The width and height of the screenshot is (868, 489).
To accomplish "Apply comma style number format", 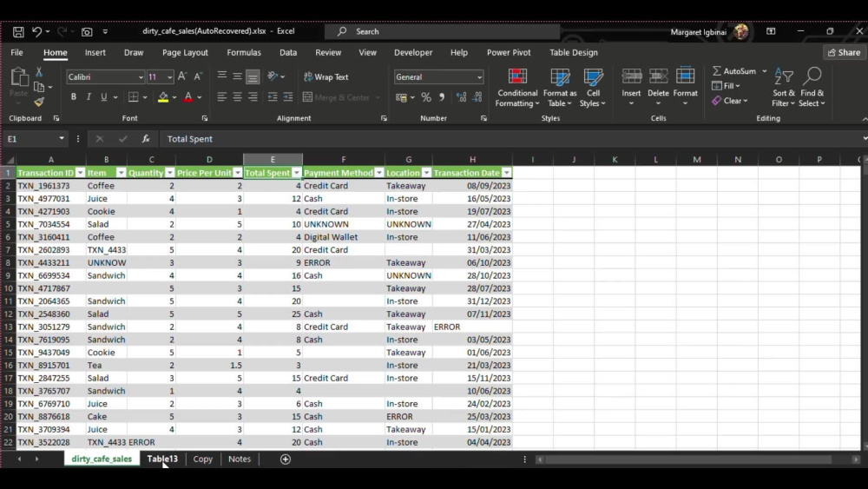I will pos(442,97).
